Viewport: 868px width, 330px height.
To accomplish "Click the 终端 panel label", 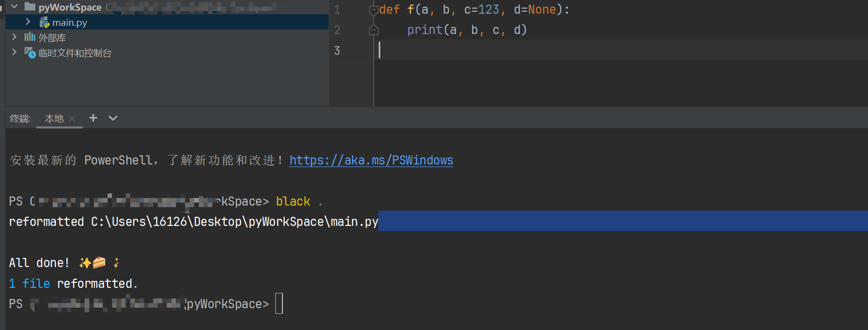I will 20,118.
